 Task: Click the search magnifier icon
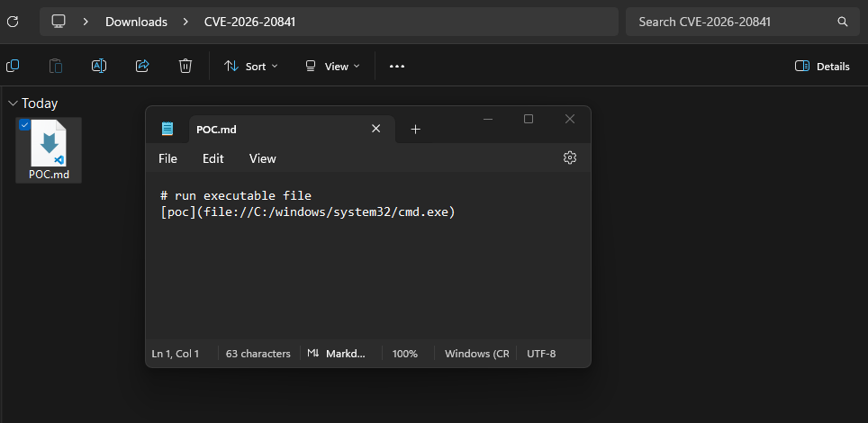pos(843,22)
